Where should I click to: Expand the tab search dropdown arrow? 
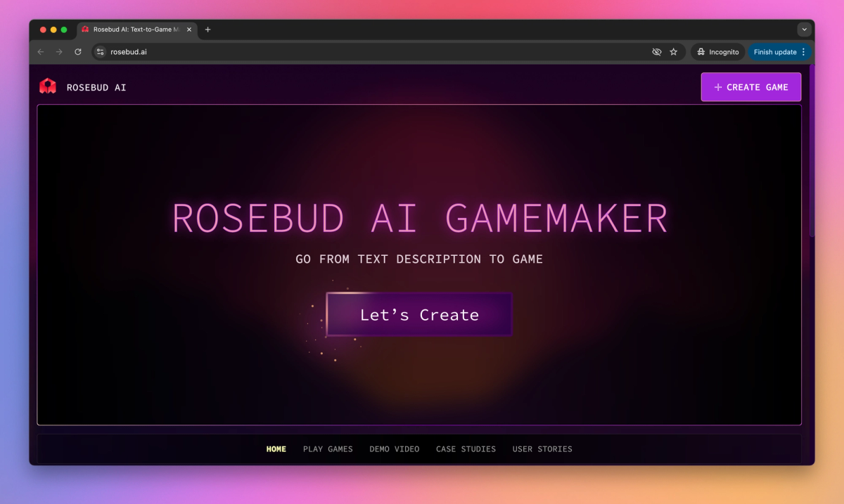[804, 30]
